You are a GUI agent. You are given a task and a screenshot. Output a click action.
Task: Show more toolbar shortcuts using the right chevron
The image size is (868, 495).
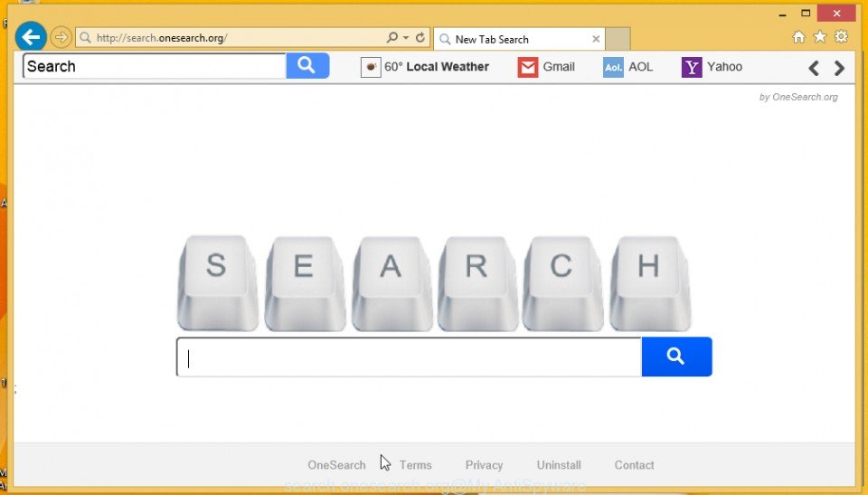(x=839, y=68)
